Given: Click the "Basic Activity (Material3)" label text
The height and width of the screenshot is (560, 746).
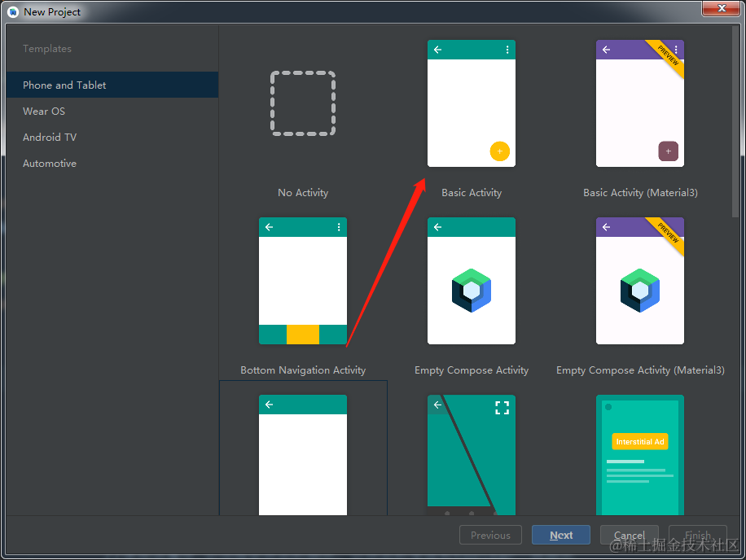Looking at the screenshot, I should tap(640, 193).
